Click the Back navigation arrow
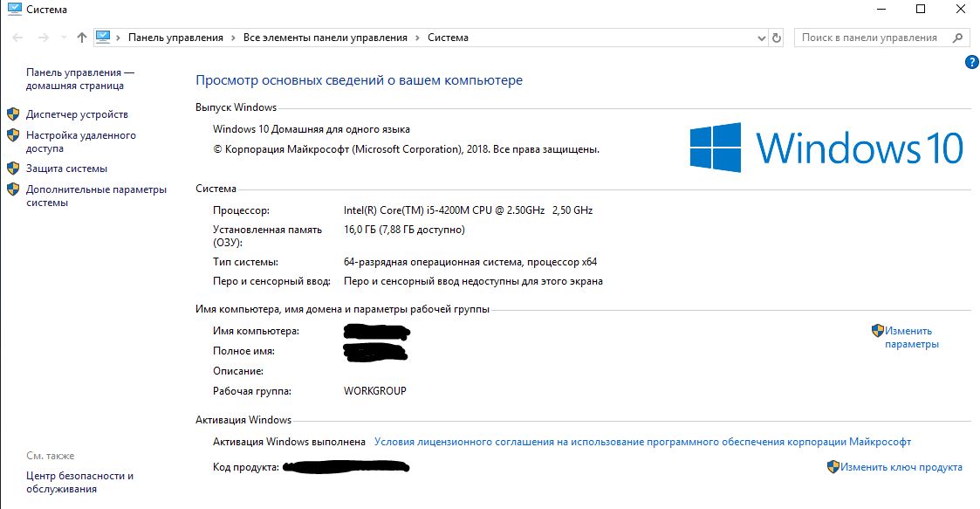 (17, 38)
